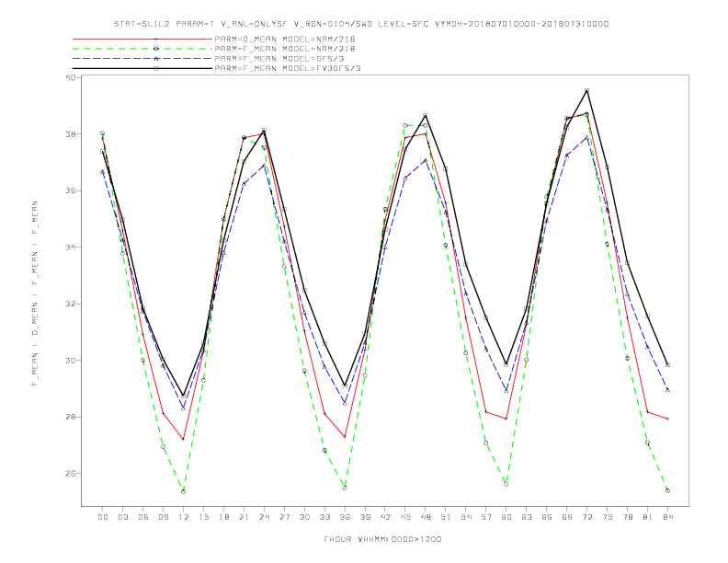Click x-axis tick label 63
Image resolution: width=728 pixels, height=563 pixels.
[x=527, y=517]
